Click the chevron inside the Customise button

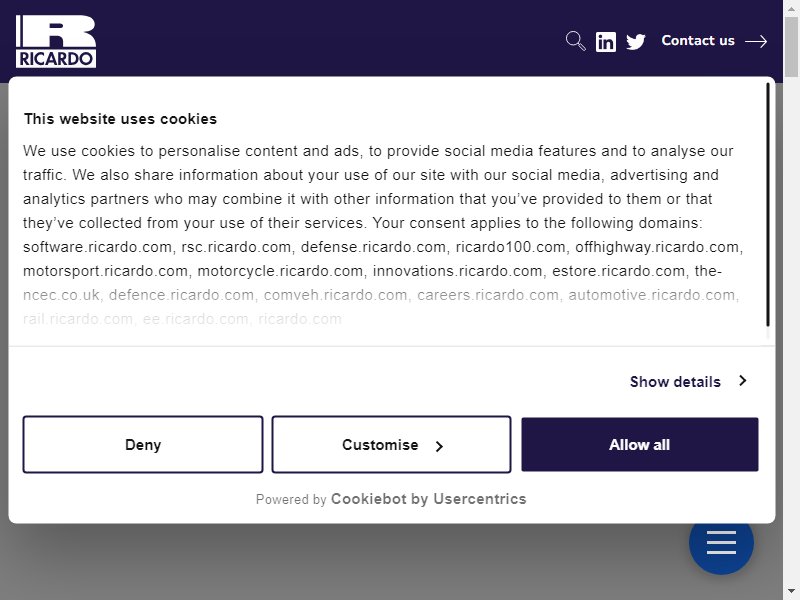439,446
